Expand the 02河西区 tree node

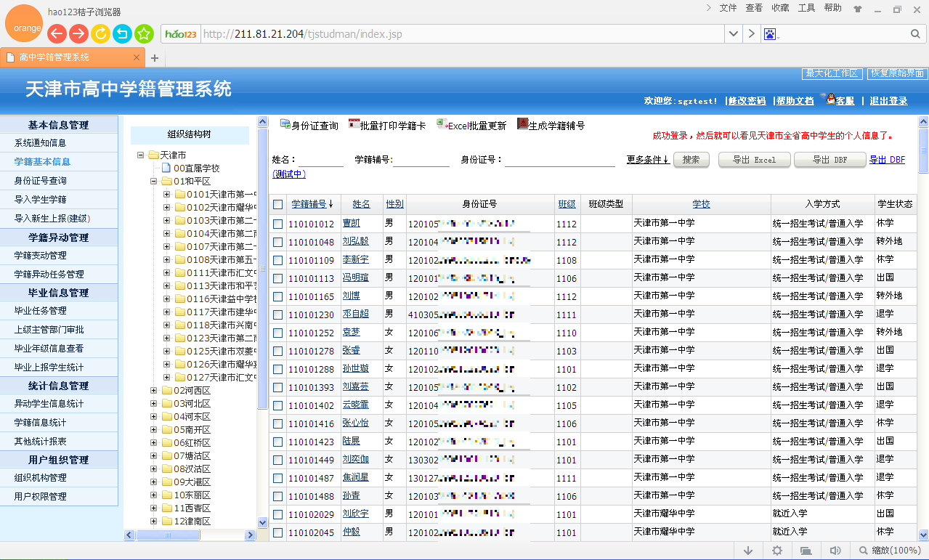point(153,390)
